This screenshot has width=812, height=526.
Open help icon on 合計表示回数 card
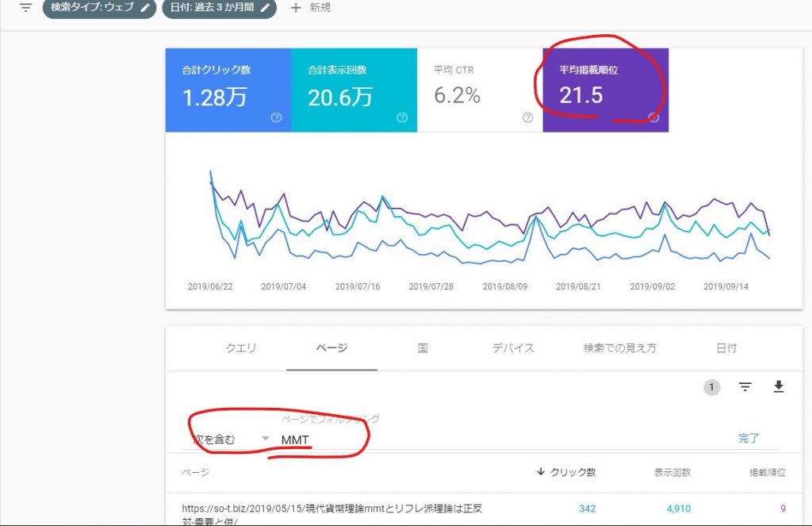click(x=402, y=117)
